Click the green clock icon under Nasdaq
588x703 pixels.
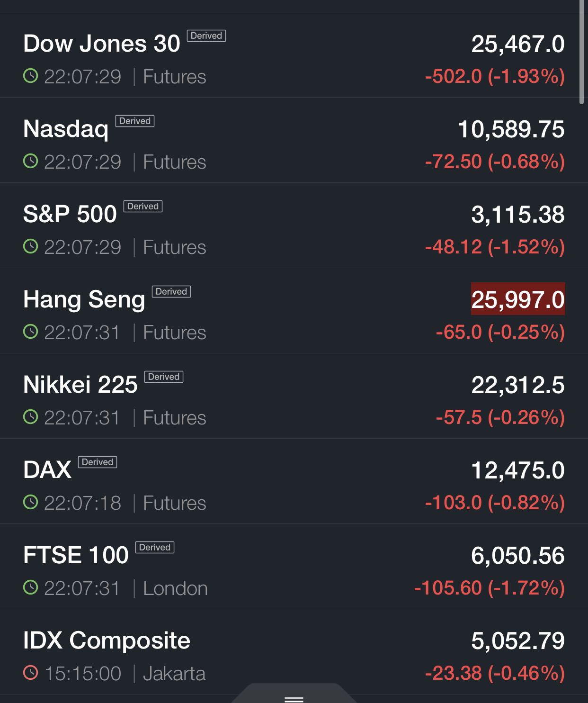[30, 161]
